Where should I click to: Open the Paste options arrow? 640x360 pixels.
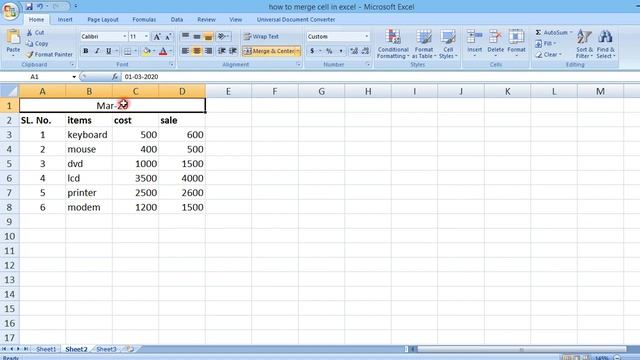click(13, 55)
